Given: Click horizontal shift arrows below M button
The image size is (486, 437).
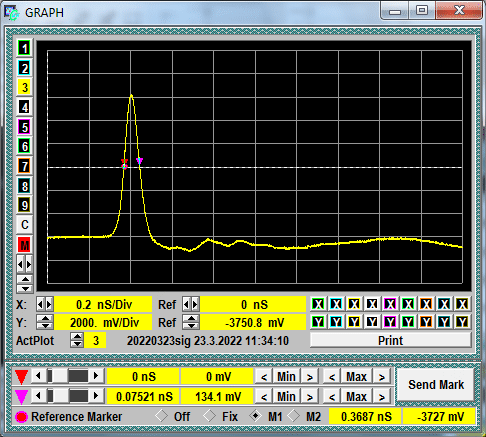Looking at the screenshot, I should click(24, 265).
